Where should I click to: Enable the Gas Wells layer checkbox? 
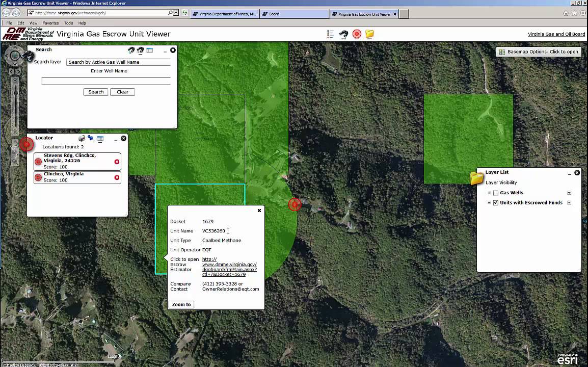[x=495, y=193]
